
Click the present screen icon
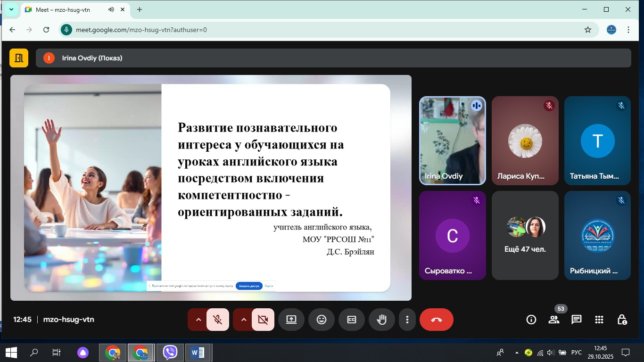coord(291,320)
